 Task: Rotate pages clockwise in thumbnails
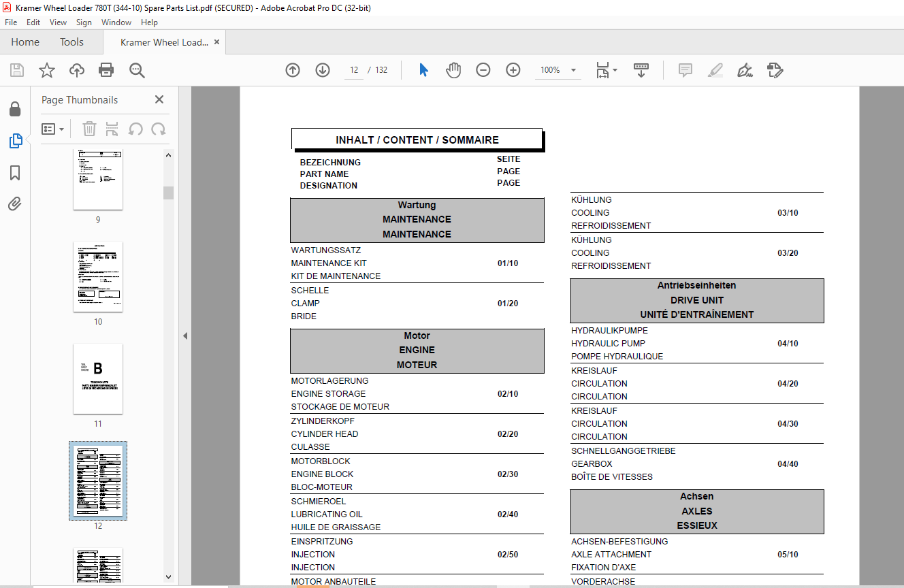pos(159,129)
